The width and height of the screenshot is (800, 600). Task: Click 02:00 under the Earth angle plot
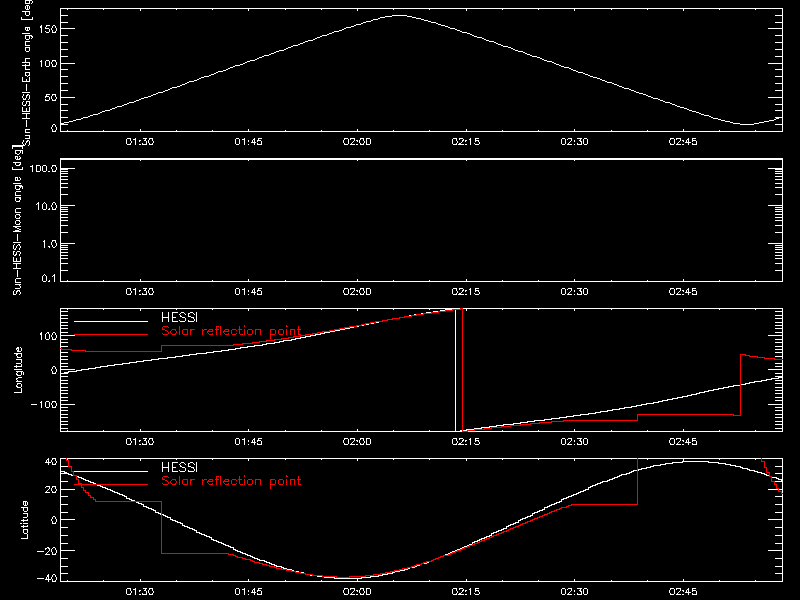357,142
